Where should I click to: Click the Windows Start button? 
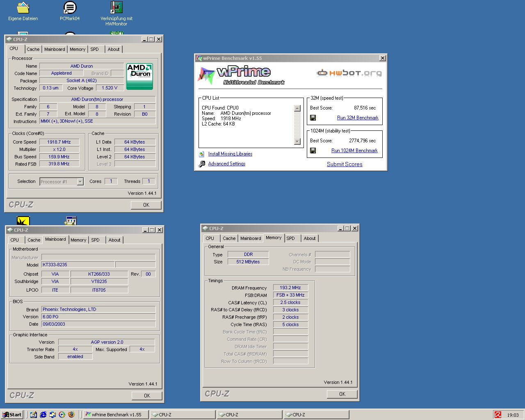12,415
